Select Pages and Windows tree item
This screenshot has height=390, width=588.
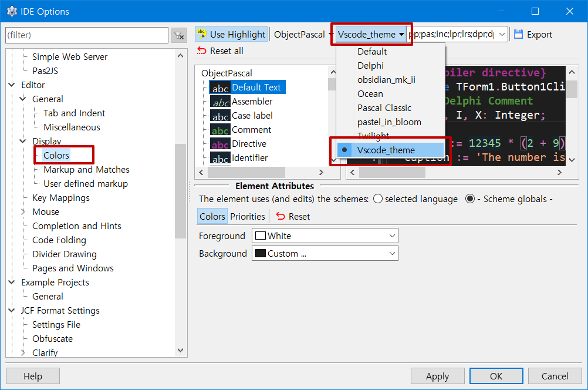(73, 268)
